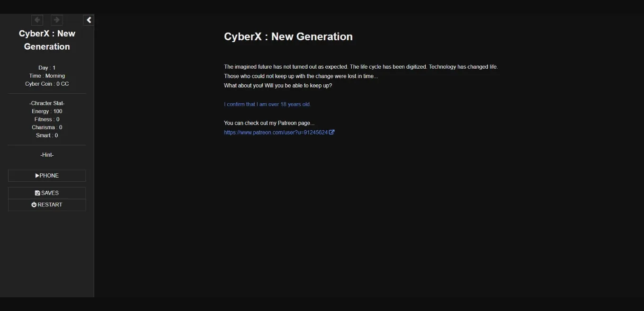Screen dimensions: 644x311
Task: Restart the game
Action: click(x=47, y=204)
